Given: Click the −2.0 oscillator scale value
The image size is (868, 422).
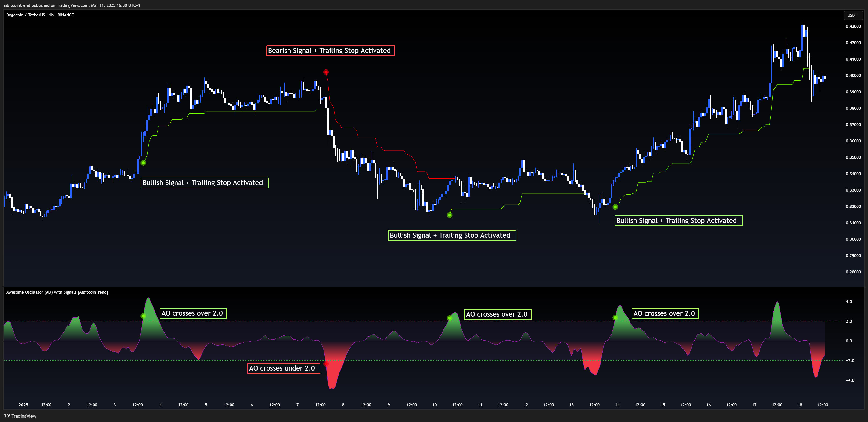Looking at the screenshot, I should (850, 361).
